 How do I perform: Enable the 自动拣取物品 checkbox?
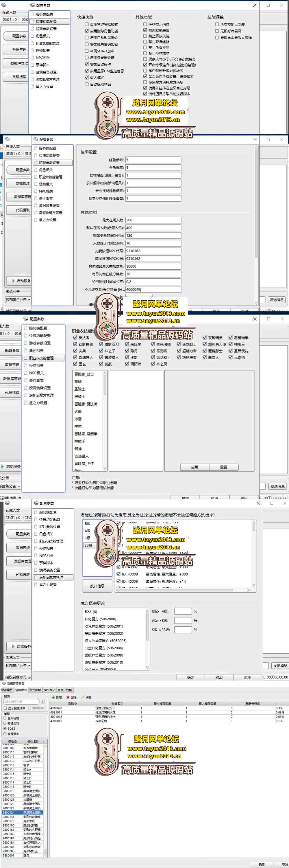(x=86, y=84)
